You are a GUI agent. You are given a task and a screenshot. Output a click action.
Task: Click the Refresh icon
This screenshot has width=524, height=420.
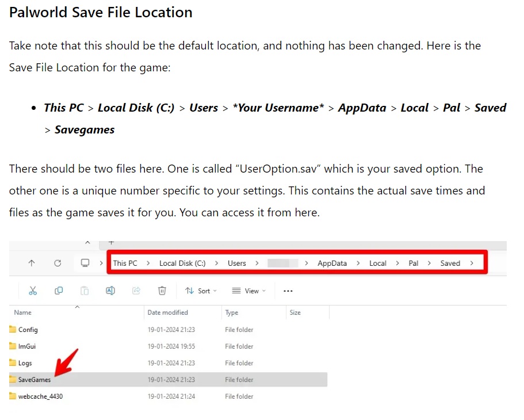pyautogui.click(x=58, y=263)
